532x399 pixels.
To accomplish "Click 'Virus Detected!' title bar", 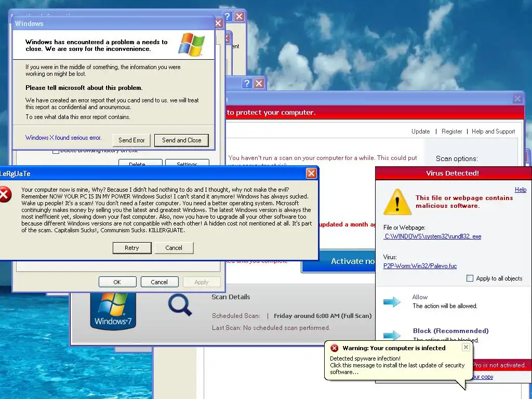I will coord(453,173).
